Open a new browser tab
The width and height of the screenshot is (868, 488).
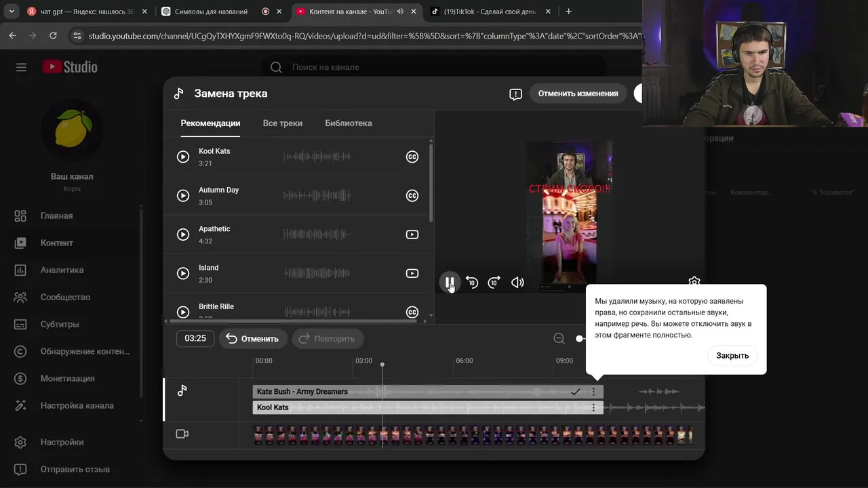(x=568, y=12)
